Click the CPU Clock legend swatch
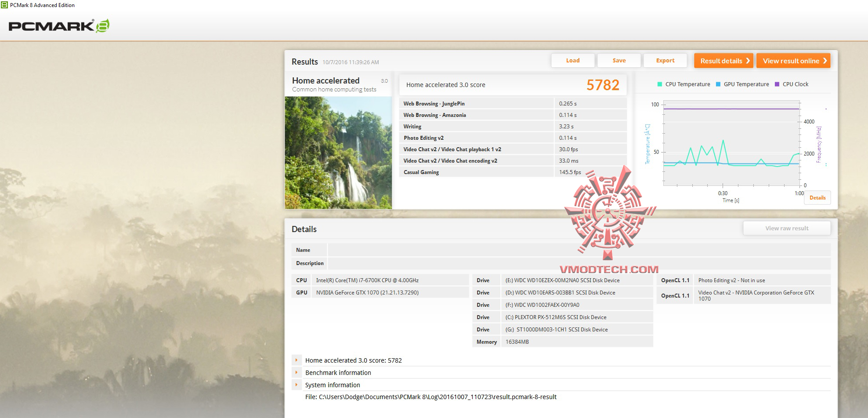Screen dimensions: 868x418 click(777, 84)
